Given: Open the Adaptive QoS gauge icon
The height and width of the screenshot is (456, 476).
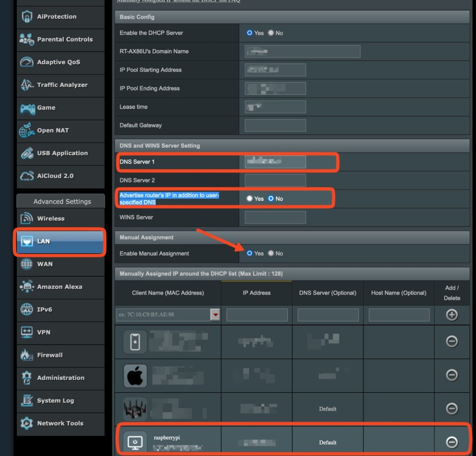Looking at the screenshot, I should coord(26,62).
